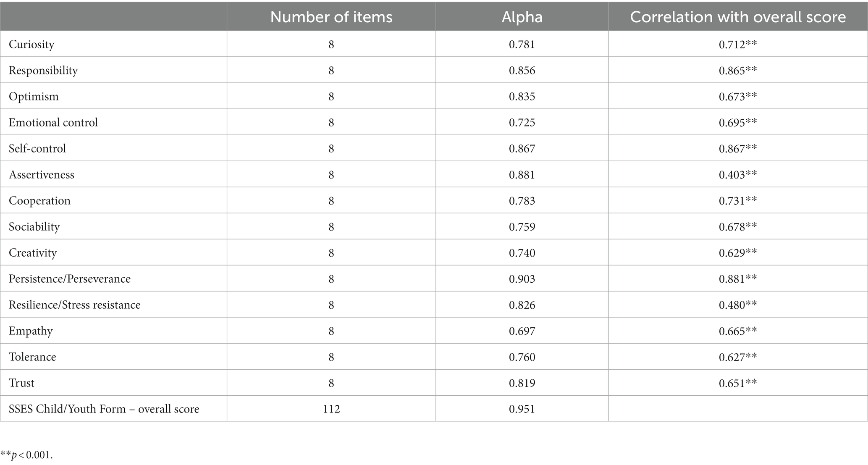This screenshot has width=868, height=465.
Task: Select Resilience/Stress resistance row label
Action: pos(75,305)
